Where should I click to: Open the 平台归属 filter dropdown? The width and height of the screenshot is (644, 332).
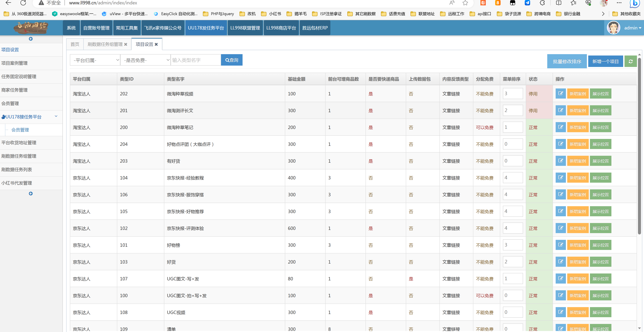[95, 60]
